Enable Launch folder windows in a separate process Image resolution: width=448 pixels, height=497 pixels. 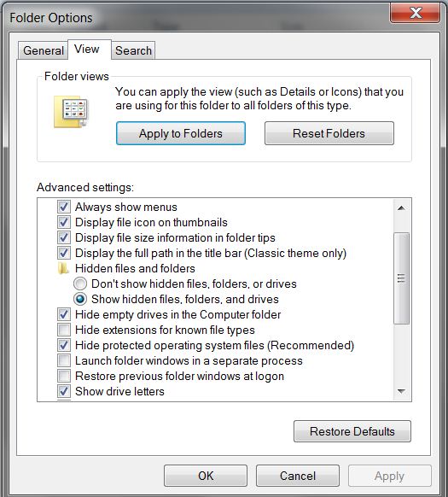(x=64, y=360)
